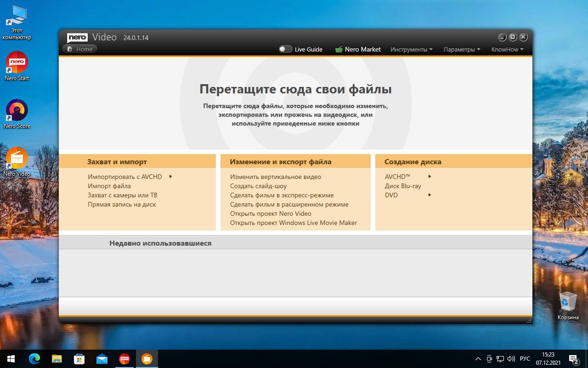
Task: Select Импорт файла option
Action: point(109,186)
